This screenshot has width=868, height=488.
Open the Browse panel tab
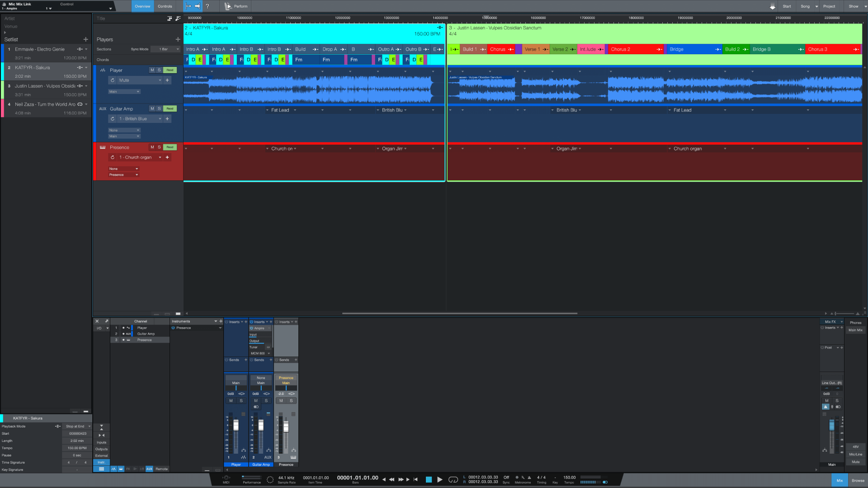pyautogui.click(x=858, y=480)
